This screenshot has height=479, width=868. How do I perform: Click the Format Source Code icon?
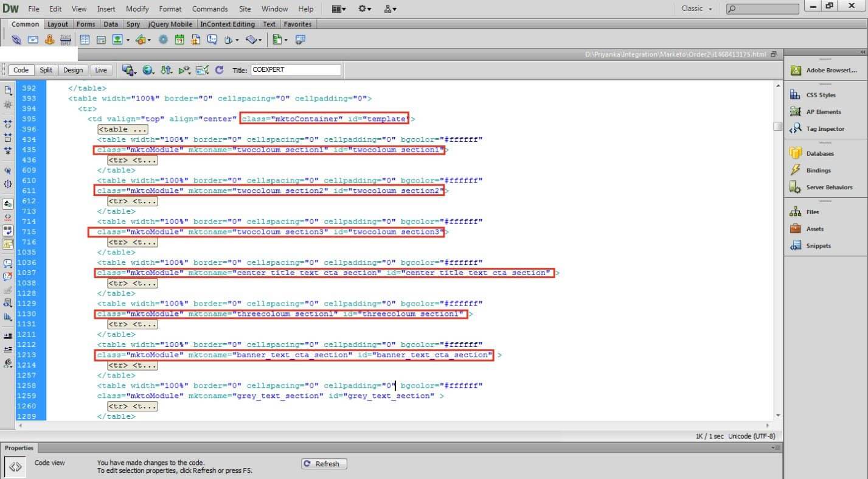click(x=8, y=363)
